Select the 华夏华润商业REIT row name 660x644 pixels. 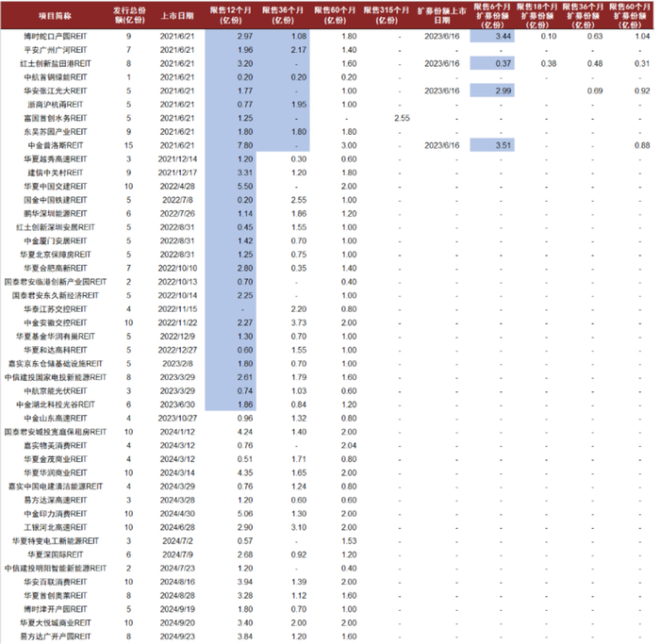tap(55, 472)
